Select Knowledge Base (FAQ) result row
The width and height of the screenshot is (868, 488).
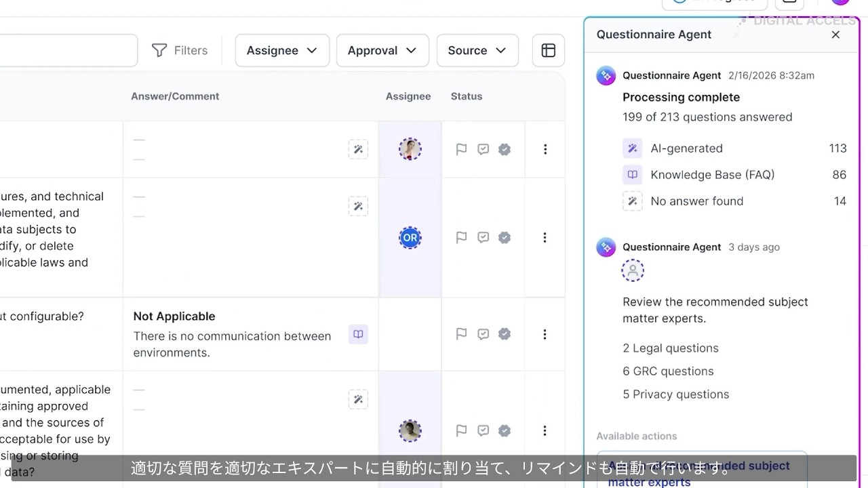click(x=734, y=175)
